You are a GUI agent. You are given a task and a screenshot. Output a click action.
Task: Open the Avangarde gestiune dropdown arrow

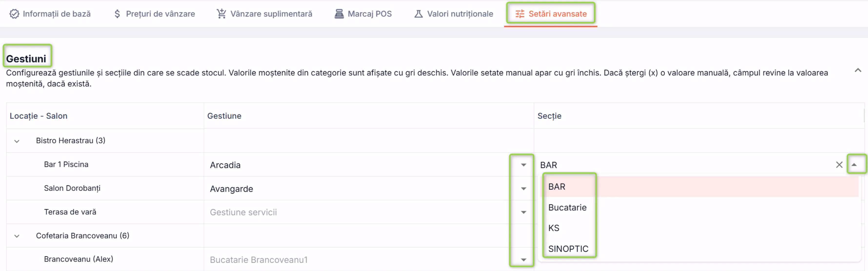pos(523,189)
